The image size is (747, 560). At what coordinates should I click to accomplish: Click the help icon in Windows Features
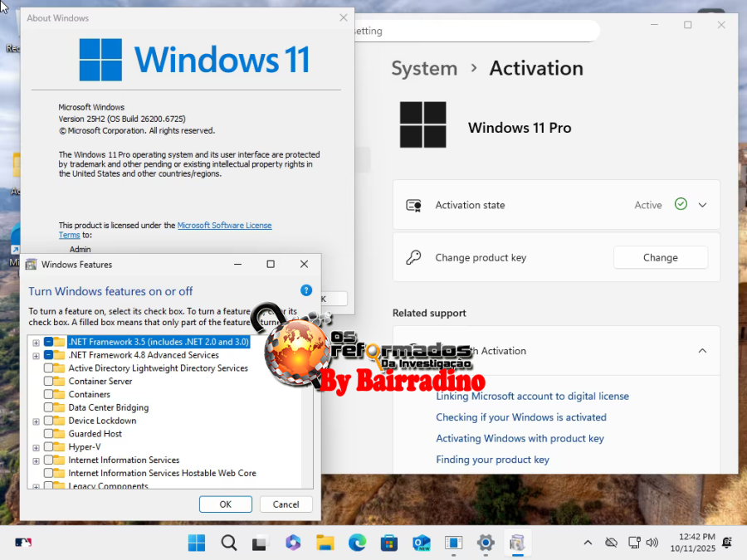pyautogui.click(x=306, y=290)
